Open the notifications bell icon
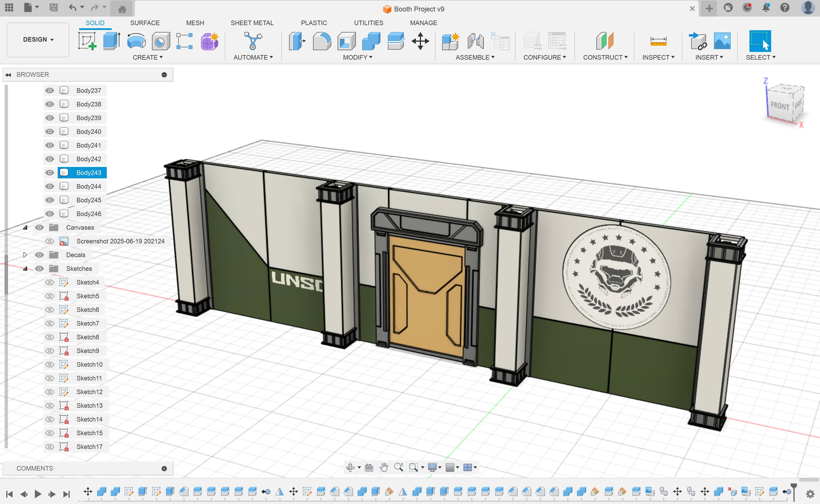The width and height of the screenshot is (820, 504). 766,7
